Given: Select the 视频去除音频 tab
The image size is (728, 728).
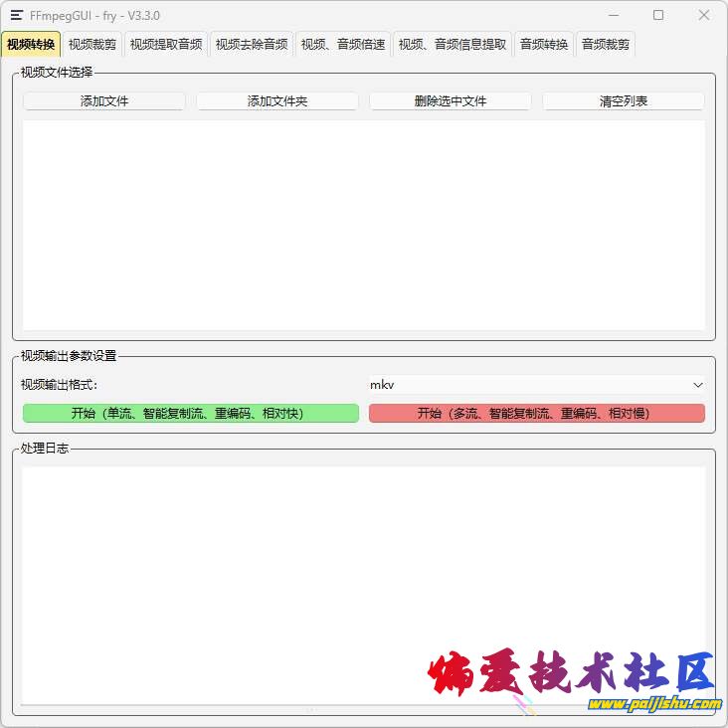Looking at the screenshot, I should point(252,45).
